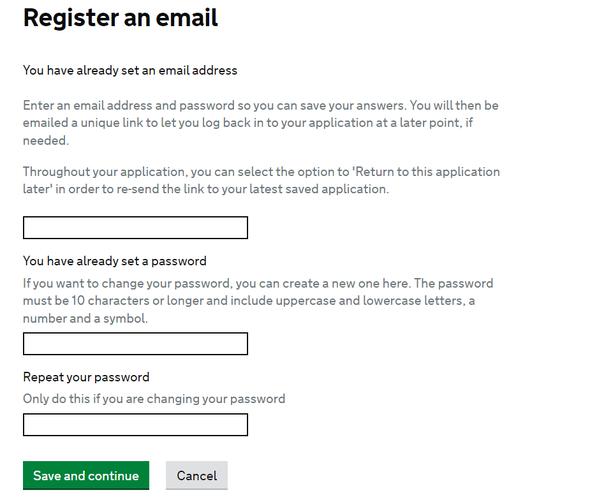This screenshot has height=500, width=606.
Task: Click hint starting 'If you want to change'
Action: point(258,301)
